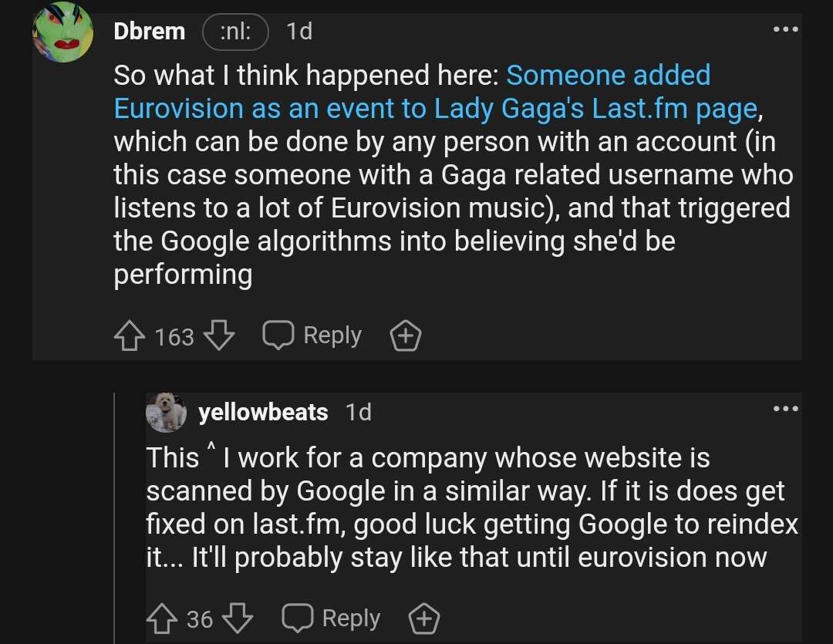
Task: Click Dbrem's green face avatar
Action: (62, 32)
